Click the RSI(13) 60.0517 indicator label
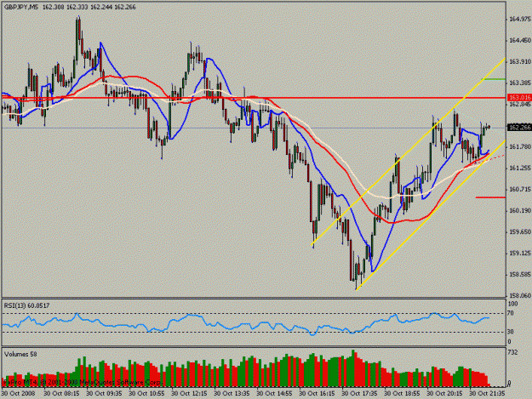 pos(26,305)
